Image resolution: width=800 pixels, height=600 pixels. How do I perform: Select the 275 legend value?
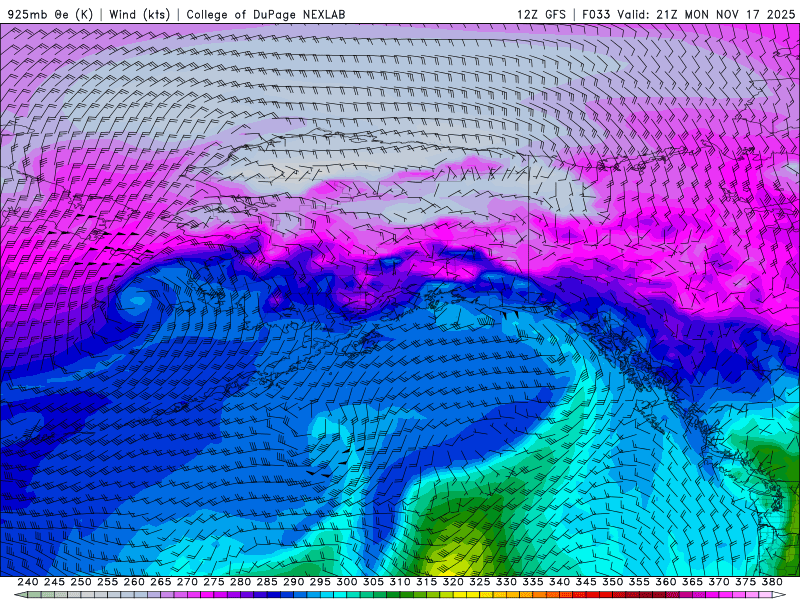pos(214,582)
